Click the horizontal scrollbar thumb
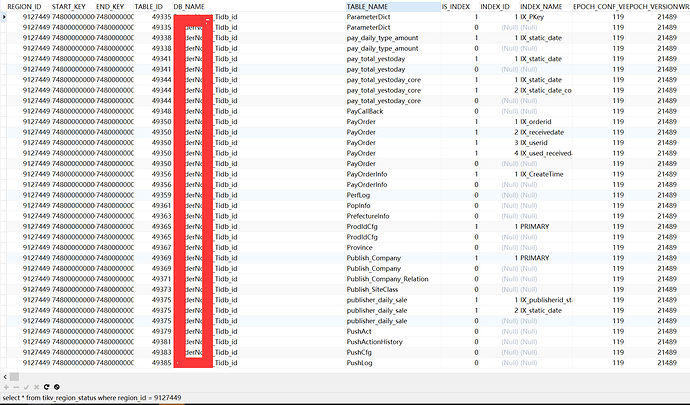Viewport: 690px width, 405px height. [15, 376]
